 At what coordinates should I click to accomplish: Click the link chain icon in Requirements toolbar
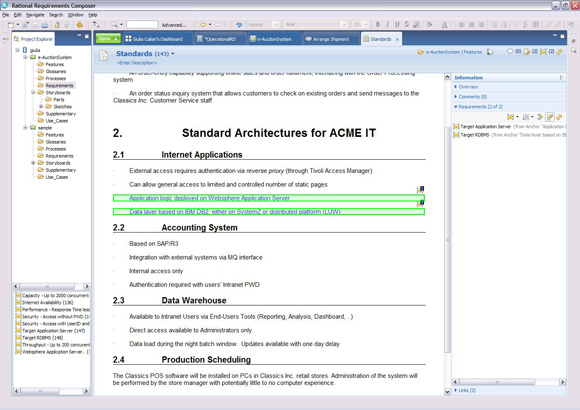click(x=559, y=117)
